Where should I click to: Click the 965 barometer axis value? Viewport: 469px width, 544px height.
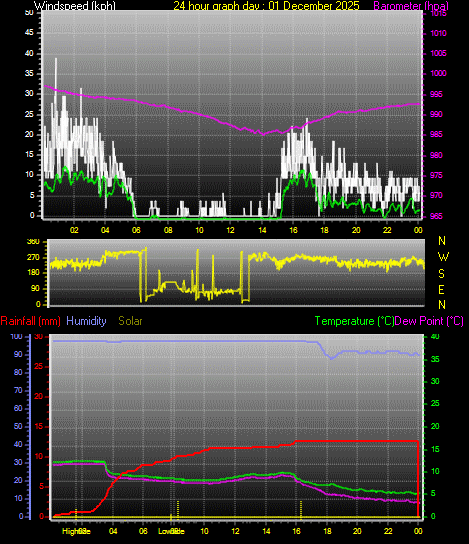pyautogui.click(x=436, y=216)
